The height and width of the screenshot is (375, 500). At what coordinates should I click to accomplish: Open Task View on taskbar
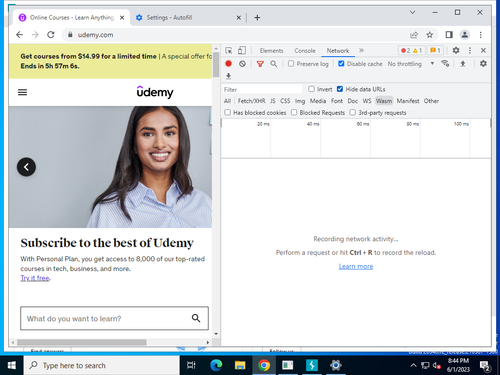191,365
